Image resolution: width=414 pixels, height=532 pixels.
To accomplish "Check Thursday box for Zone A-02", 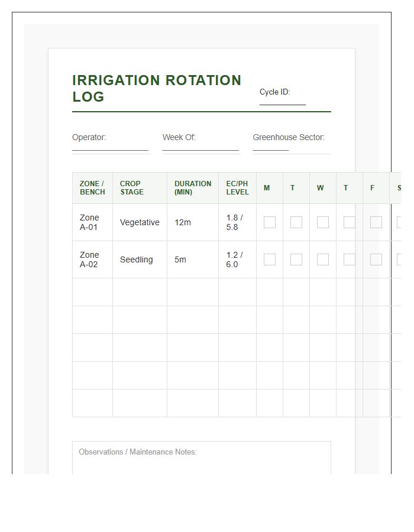I will point(350,259).
